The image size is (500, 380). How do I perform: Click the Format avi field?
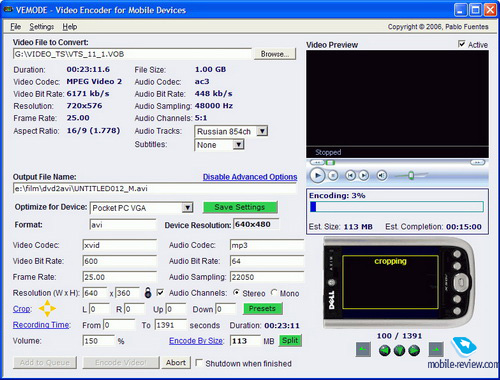(123, 225)
